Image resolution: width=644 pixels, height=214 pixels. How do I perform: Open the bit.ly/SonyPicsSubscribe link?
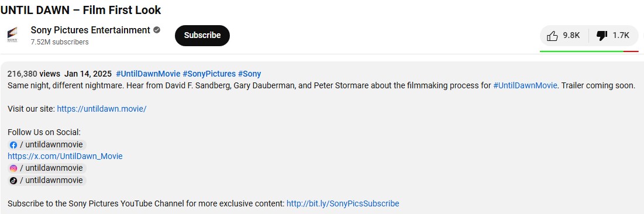point(343,203)
